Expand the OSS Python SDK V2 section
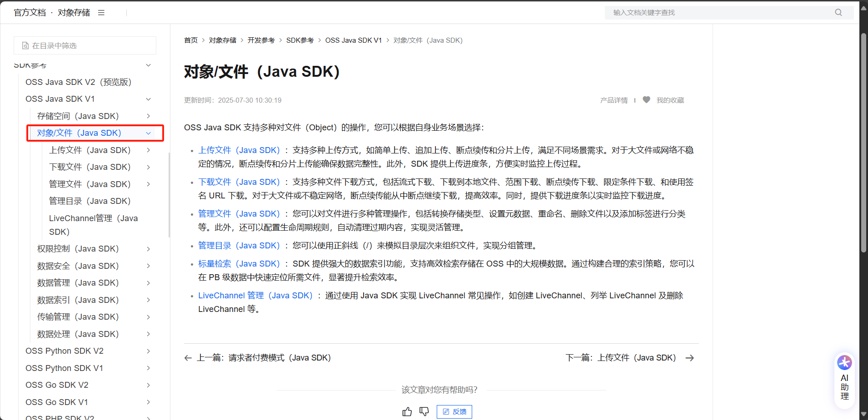This screenshot has height=420, width=868. (148, 351)
